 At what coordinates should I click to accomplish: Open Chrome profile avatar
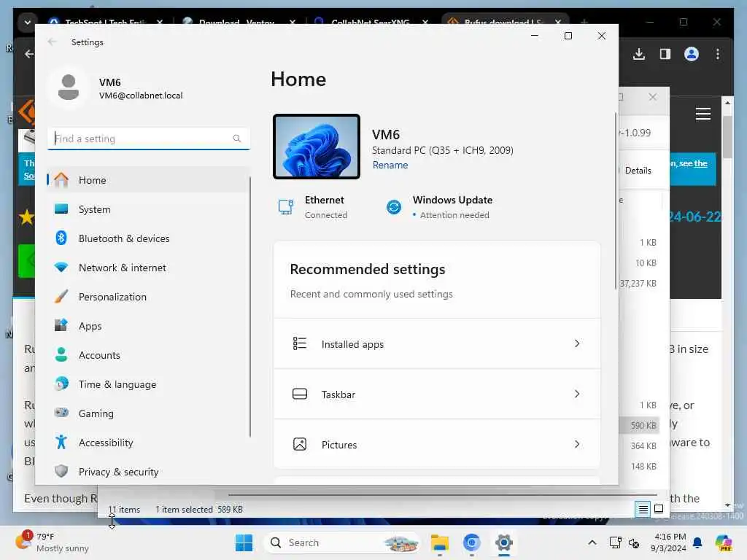692,54
